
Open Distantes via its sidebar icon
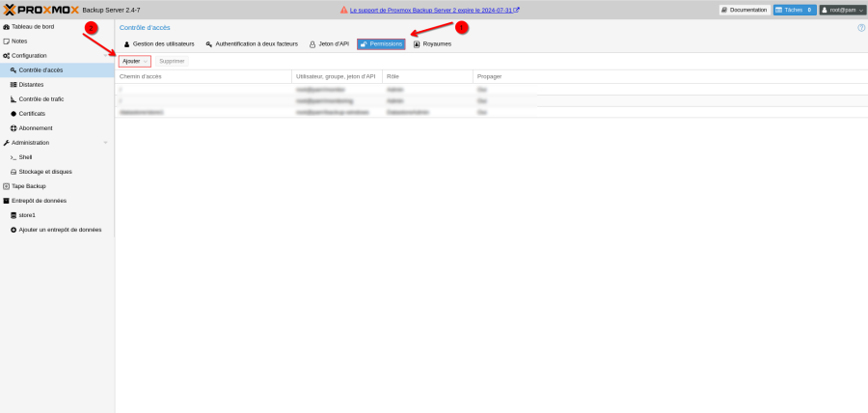(x=14, y=85)
